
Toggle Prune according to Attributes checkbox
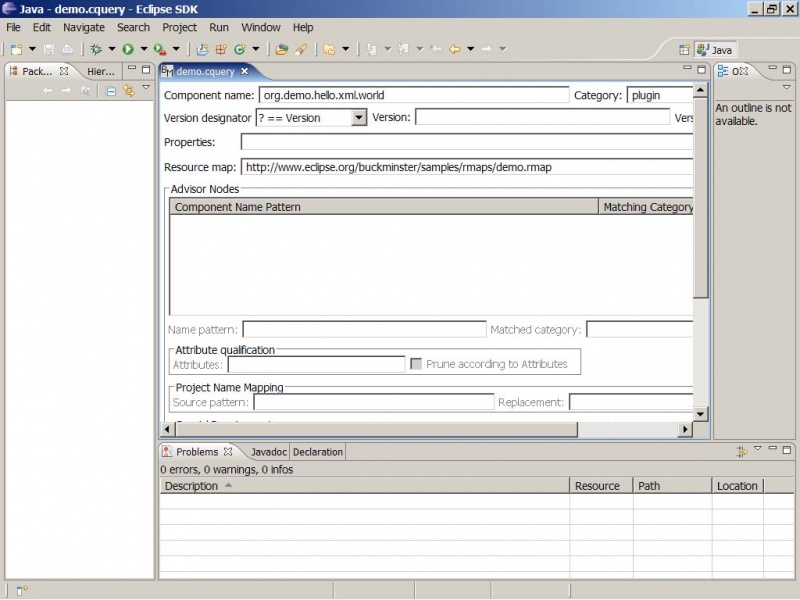click(x=416, y=364)
